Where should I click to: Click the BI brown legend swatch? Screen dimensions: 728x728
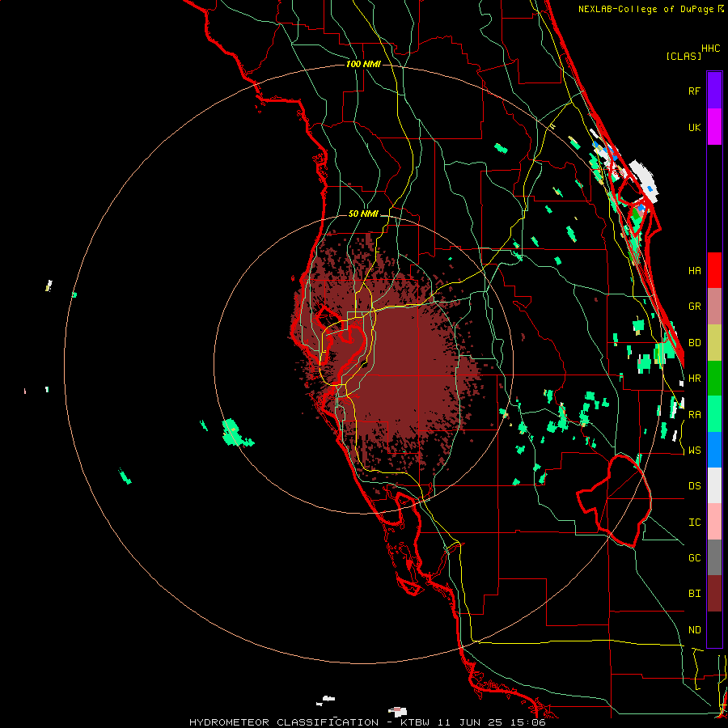tap(714, 594)
